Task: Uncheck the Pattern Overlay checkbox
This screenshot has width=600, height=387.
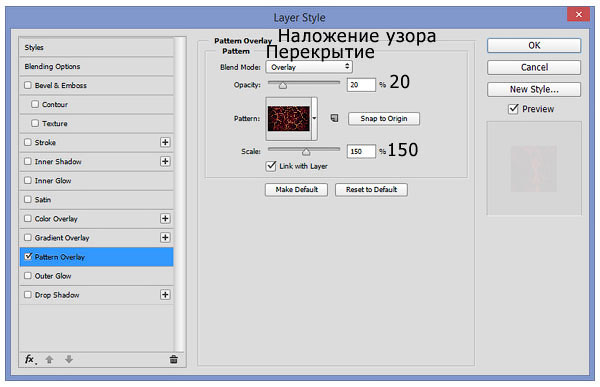Action: coord(28,256)
